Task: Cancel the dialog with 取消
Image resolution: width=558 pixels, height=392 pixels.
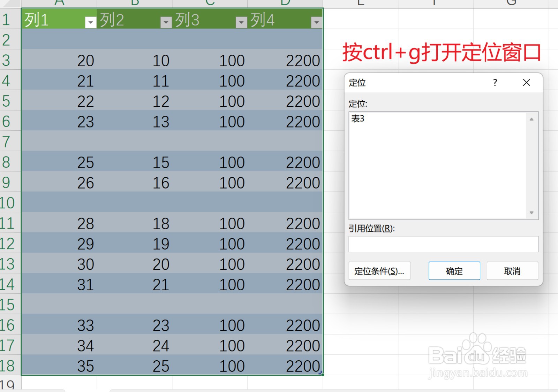Action: click(x=512, y=271)
